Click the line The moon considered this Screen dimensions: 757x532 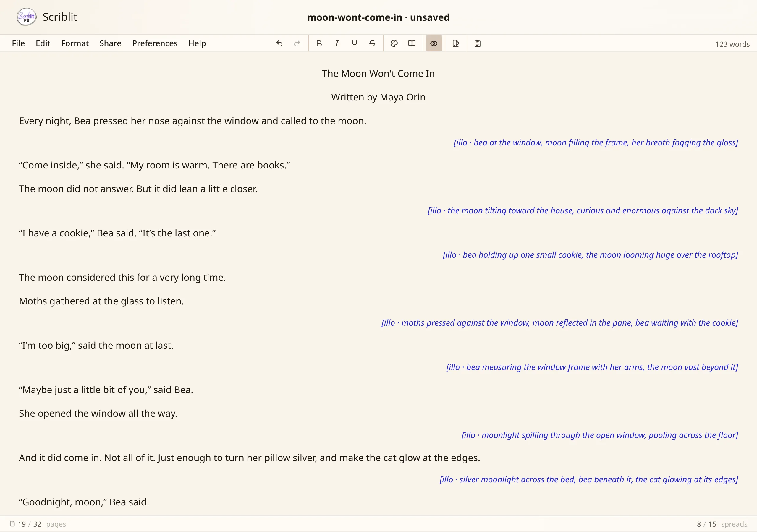(x=122, y=278)
